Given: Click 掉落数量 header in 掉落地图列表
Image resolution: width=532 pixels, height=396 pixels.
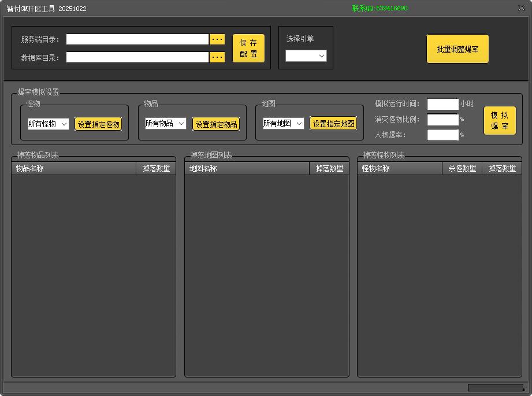Looking at the screenshot, I should tap(329, 168).
